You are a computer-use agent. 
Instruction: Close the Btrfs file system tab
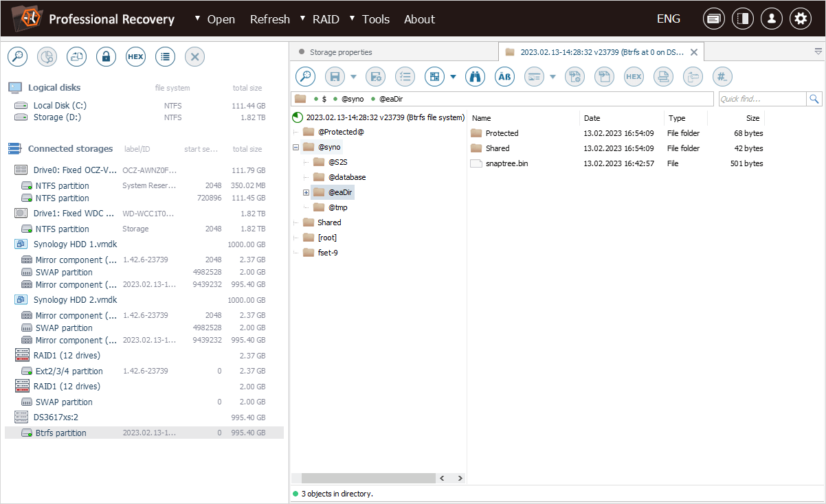694,52
